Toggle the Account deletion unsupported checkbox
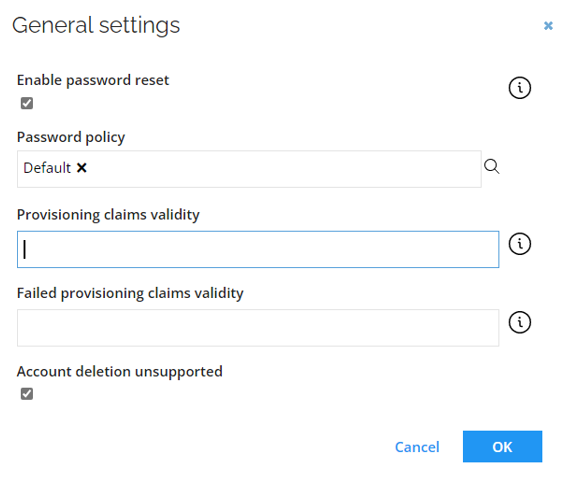 (x=27, y=394)
